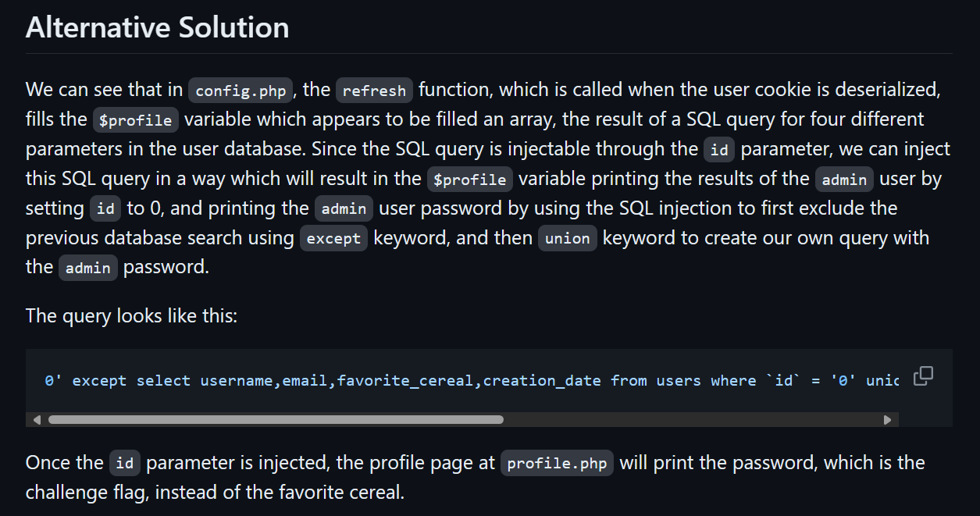Viewport: 980px width, 516px height.
Task: Click the union keyword code tag
Action: (567, 239)
